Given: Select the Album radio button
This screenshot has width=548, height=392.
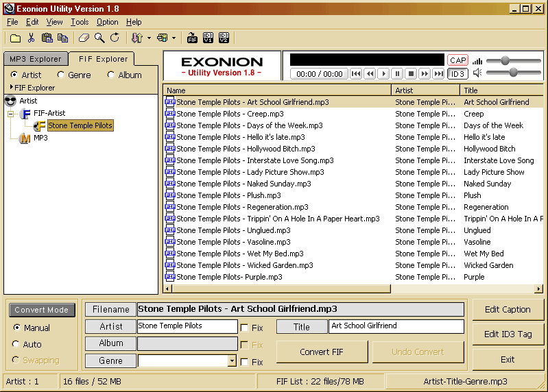Looking at the screenshot, I should coord(111,75).
